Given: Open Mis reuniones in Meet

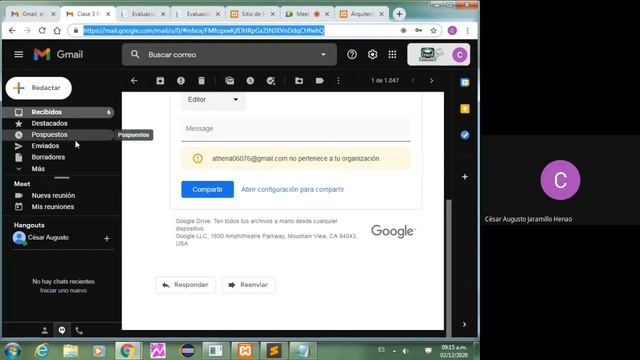Looking at the screenshot, I should (x=53, y=207).
